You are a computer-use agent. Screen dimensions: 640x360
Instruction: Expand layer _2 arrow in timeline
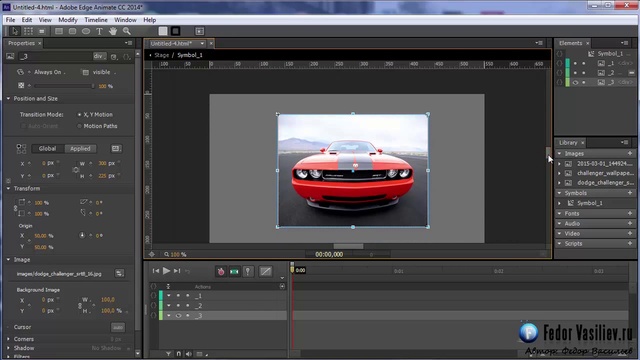169,305
